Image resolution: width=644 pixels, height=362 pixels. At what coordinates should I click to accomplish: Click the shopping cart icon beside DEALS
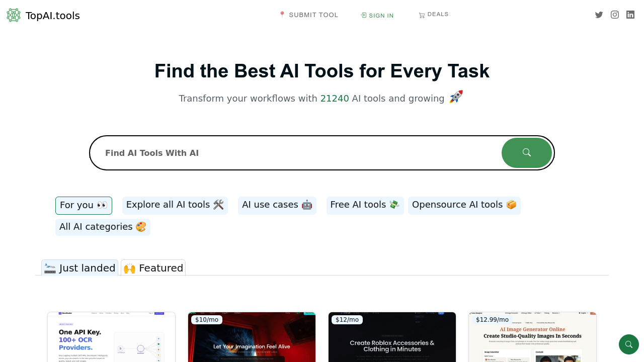point(422,15)
